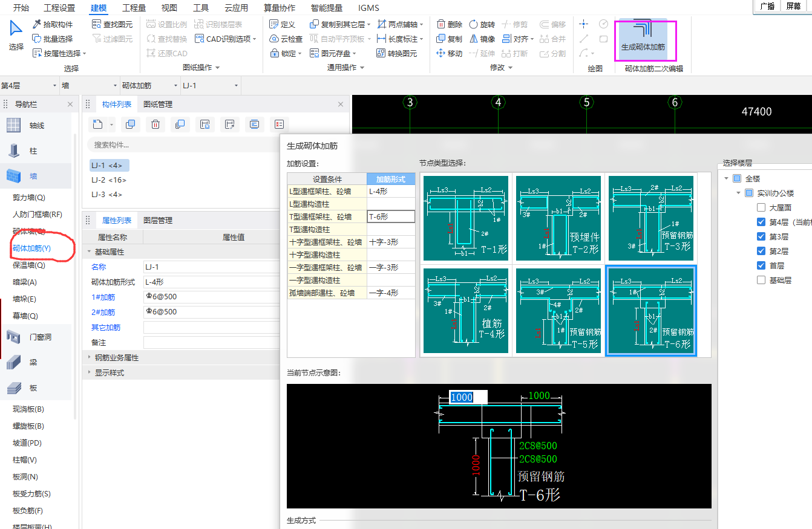Select the 拾取构件 tool
Viewport: 812px width, 529px height.
click(x=53, y=24)
